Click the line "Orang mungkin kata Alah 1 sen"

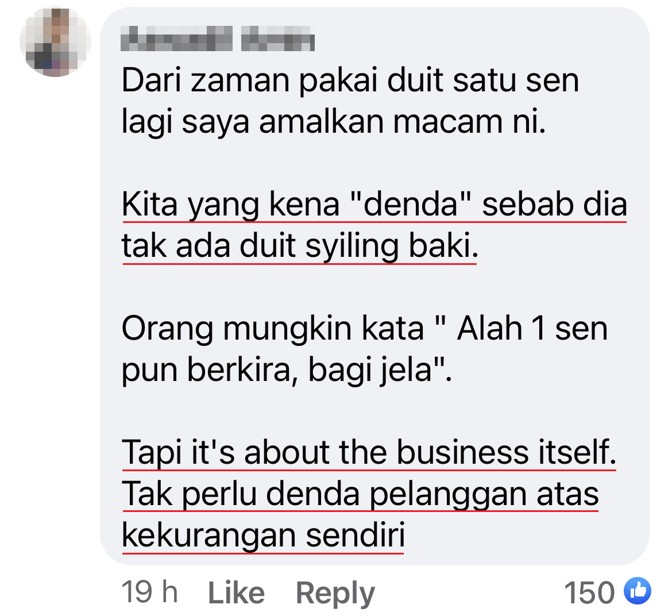tap(365, 329)
